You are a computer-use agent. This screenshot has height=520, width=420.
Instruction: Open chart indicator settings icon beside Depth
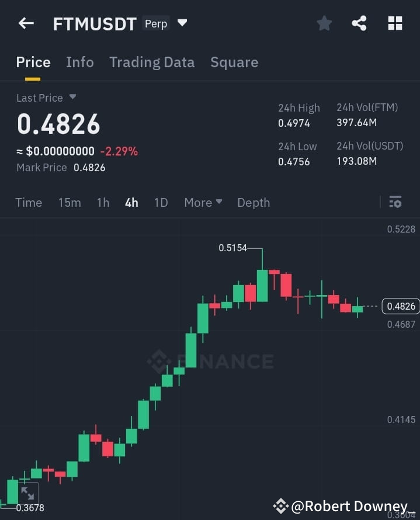point(395,202)
